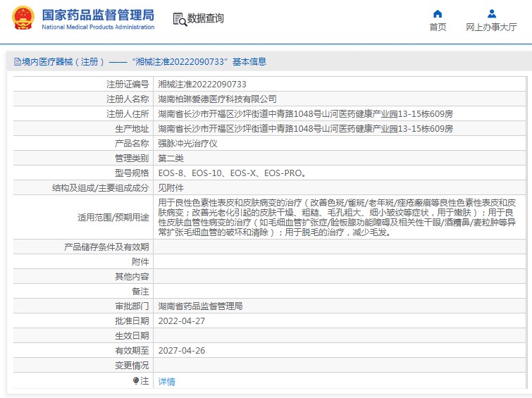The width and height of the screenshot is (532, 398).
Task: Click the lightbulb icon beside 注
Action: pos(136,380)
